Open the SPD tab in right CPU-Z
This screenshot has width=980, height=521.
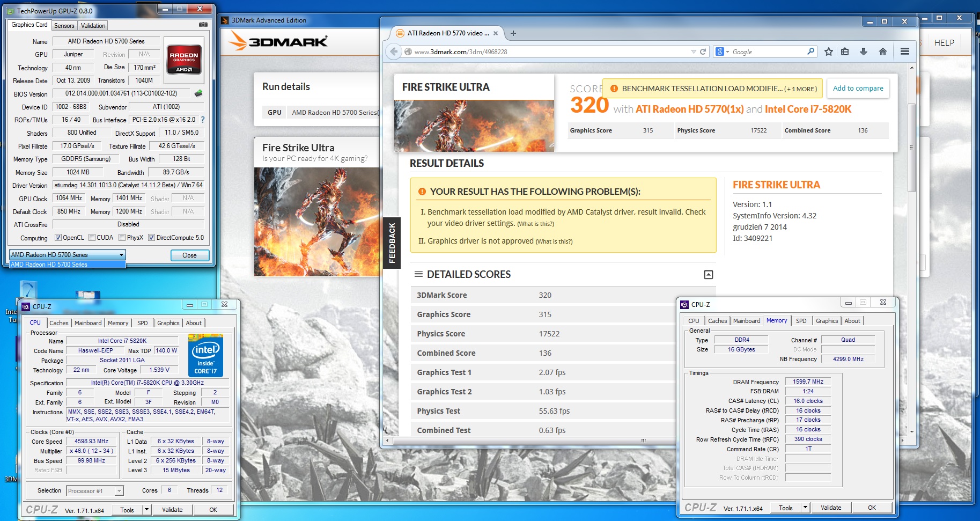[x=801, y=321]
